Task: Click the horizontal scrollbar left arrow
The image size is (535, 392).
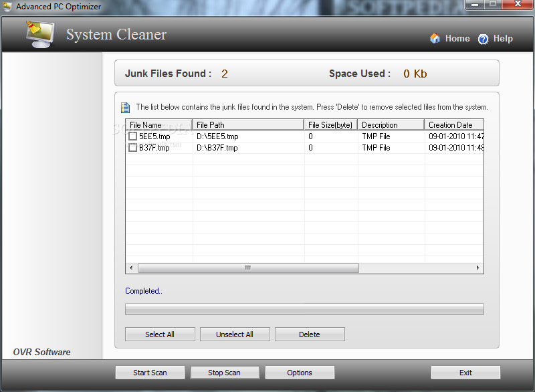Action: click(131, 268)
